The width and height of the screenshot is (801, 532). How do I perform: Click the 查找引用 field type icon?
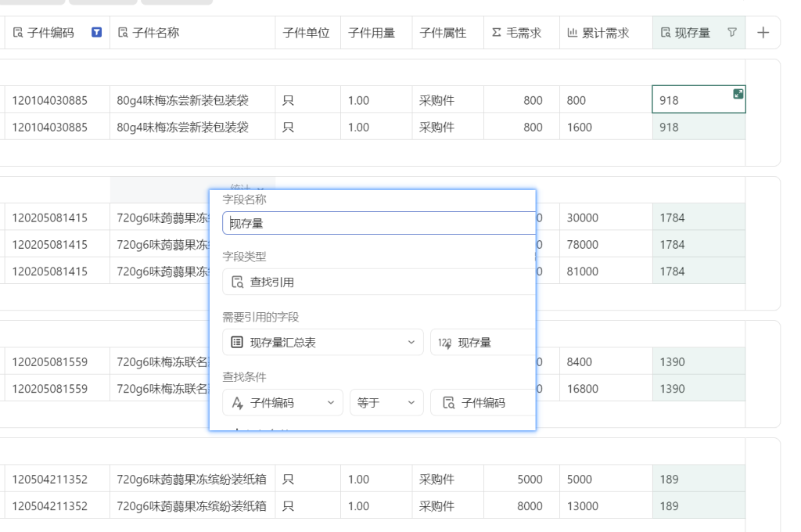point(238,282)
